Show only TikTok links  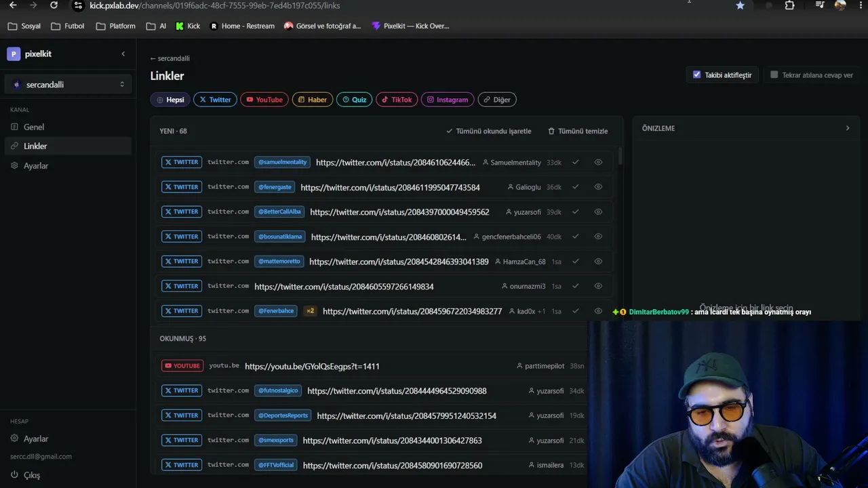point(397,100)
